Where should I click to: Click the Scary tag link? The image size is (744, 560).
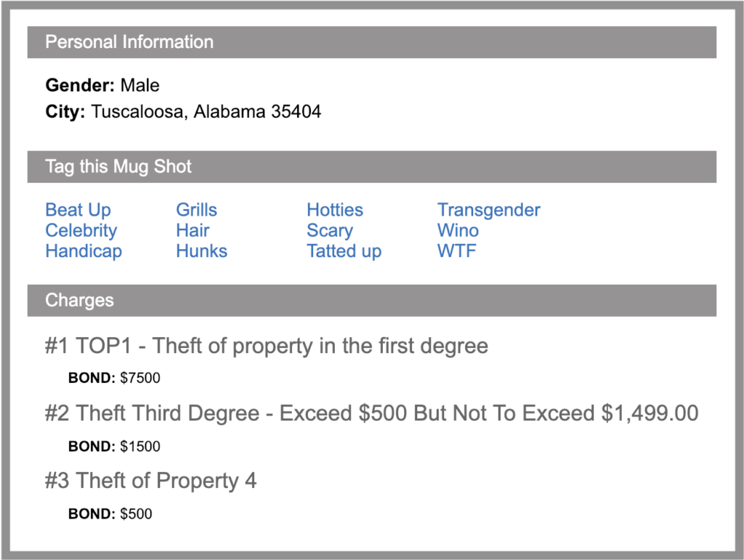pos(330,230)
